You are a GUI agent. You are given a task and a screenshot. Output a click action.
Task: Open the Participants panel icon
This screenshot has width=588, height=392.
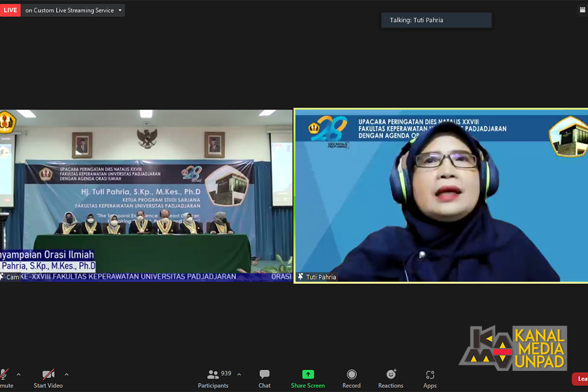213,375
